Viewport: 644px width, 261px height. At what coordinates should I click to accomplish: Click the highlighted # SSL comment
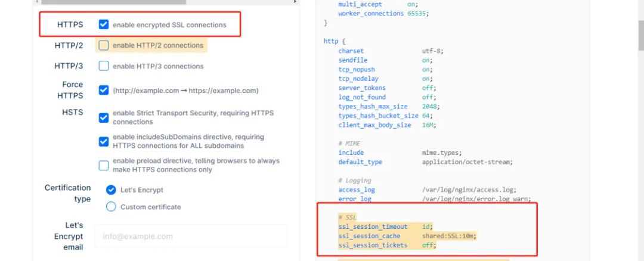point(347,218)
